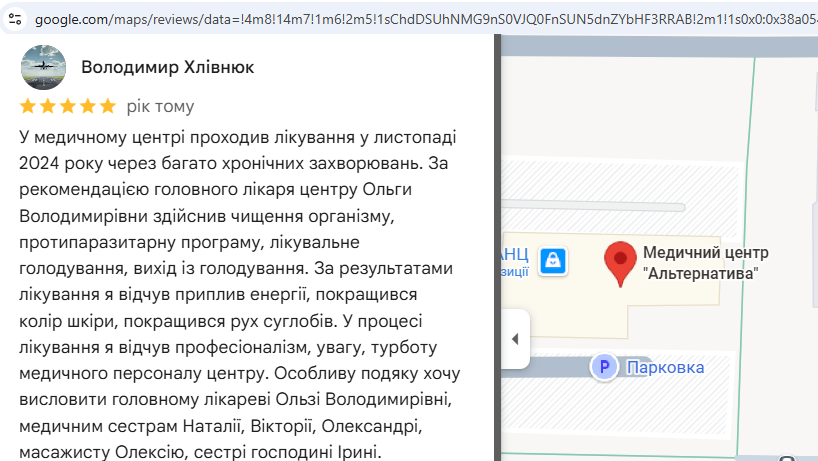Click the third yellow rating star
Image resolution: width=818 pixels, height=461 pixels.
[68, 106]
